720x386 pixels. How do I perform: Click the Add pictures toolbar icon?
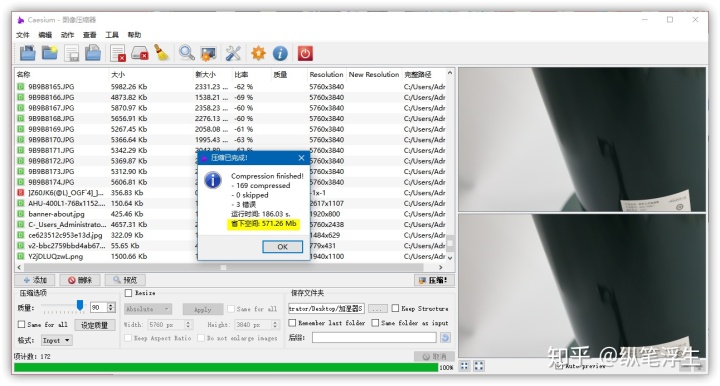tap(28, 53)
